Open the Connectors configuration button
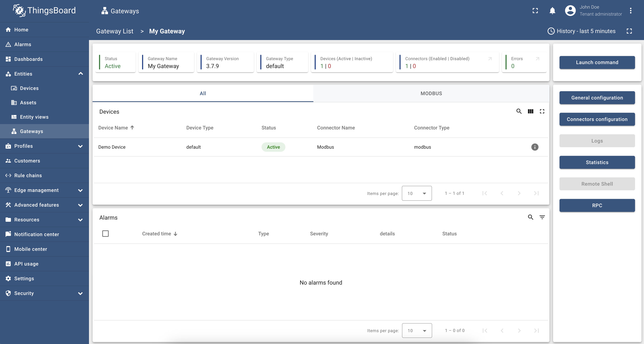Viewport: 644px width, 344px height. tap(597, 119)
